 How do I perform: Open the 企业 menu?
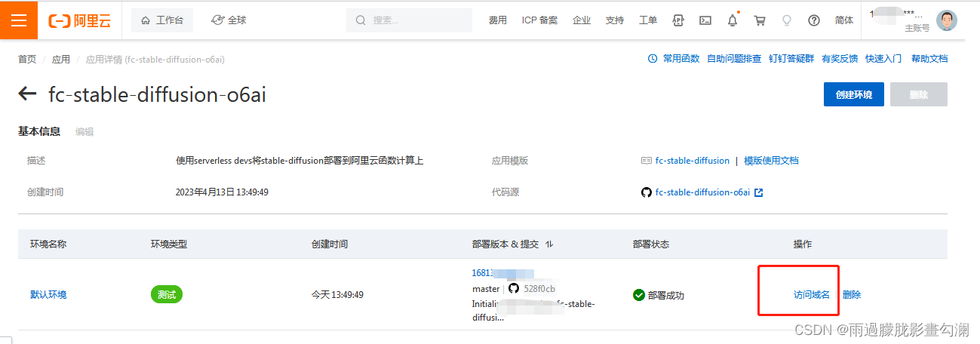[582, 20]
